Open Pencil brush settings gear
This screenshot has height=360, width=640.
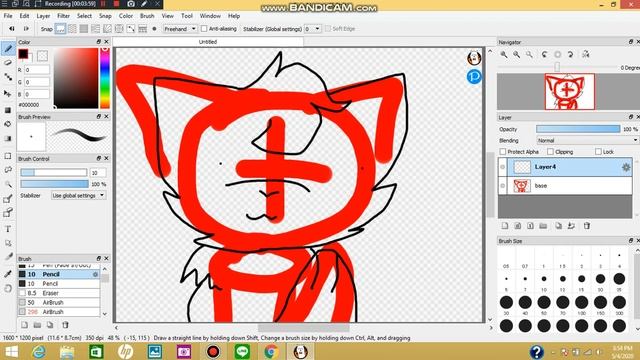95,274
